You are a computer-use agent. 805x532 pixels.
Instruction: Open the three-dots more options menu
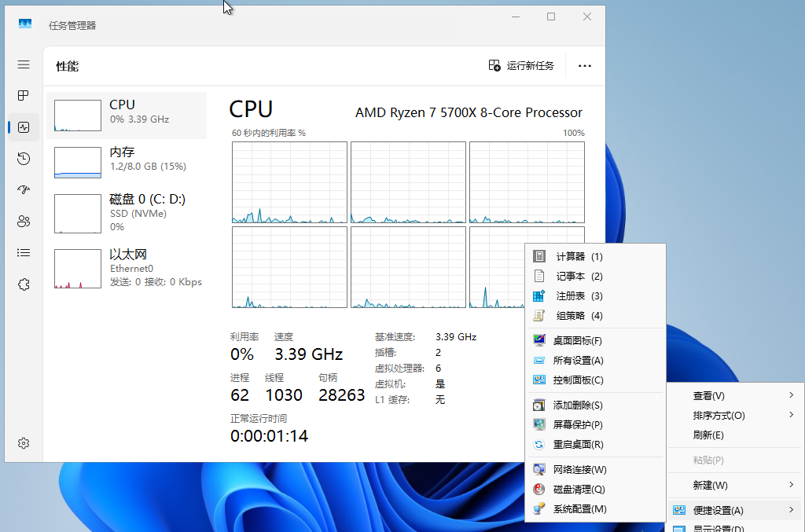(585, 66)
